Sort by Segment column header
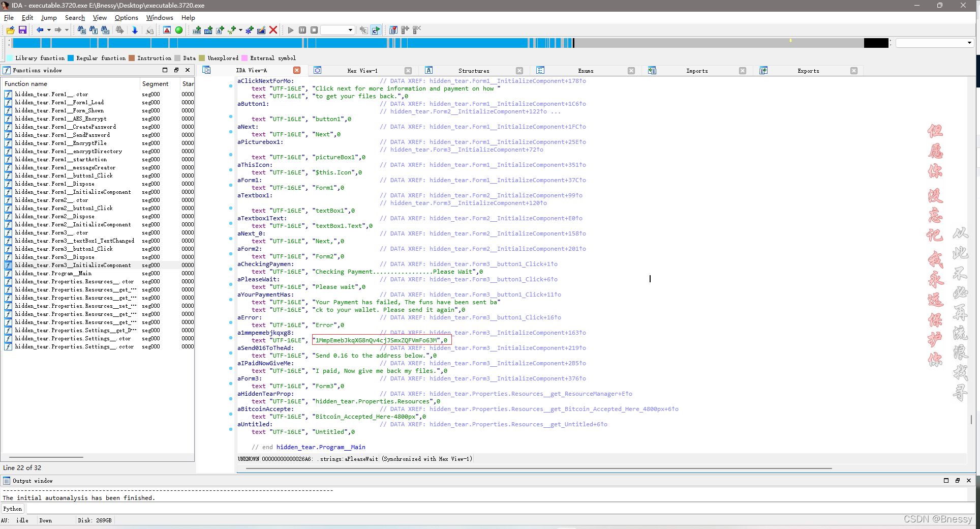The image size is (980, 529). 160,84
